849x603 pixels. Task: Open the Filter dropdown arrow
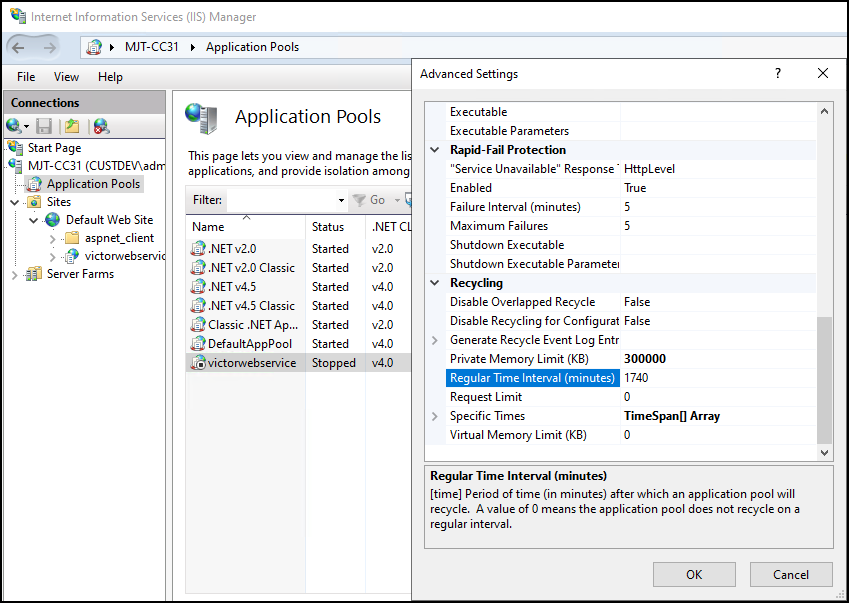tap(340, 200)
